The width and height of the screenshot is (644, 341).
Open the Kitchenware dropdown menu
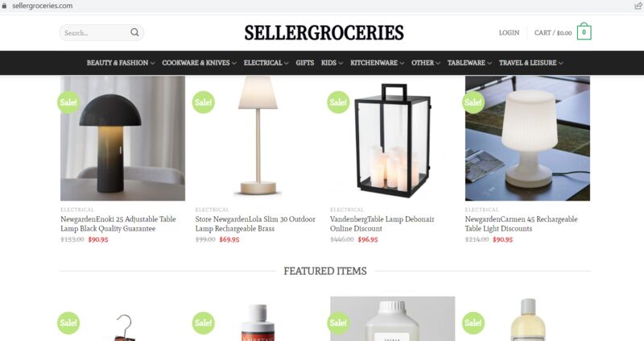pyautogui.click(x=377, y=63)
